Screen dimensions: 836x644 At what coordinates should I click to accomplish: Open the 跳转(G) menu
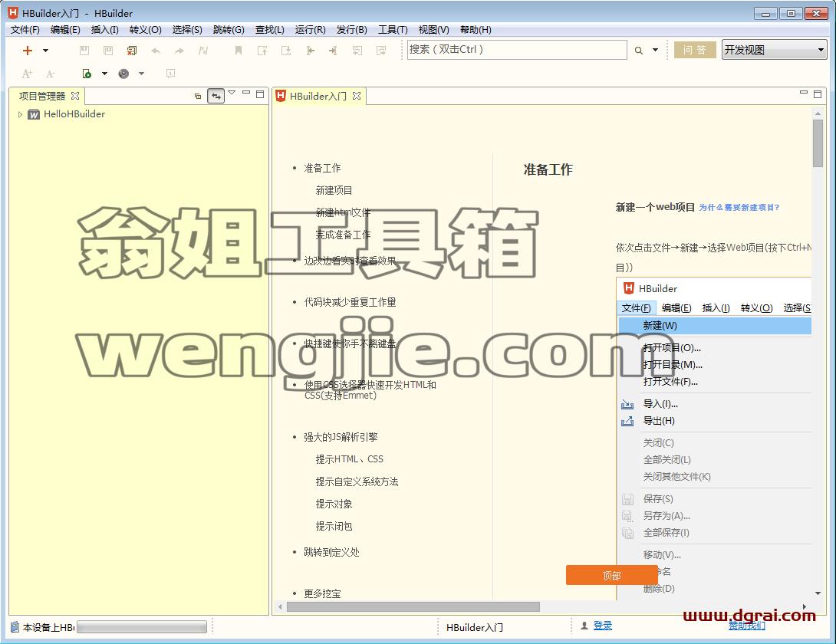pyautogui.click(x=229, y=30)
